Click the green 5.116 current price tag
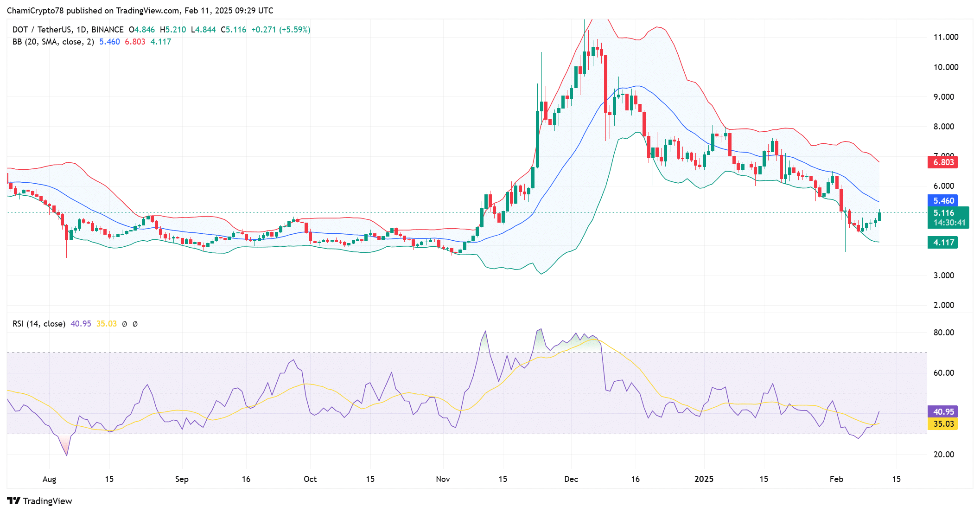This screenshot has height=513, width=980. click(x=944, y=213)
